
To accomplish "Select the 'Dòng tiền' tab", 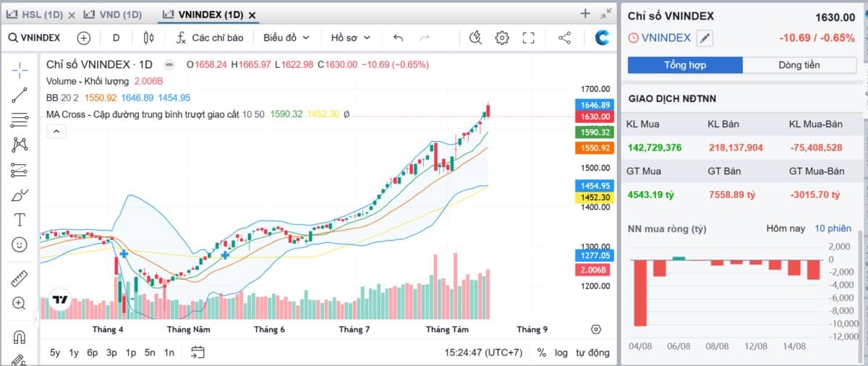I will click(x=799, y=65).
